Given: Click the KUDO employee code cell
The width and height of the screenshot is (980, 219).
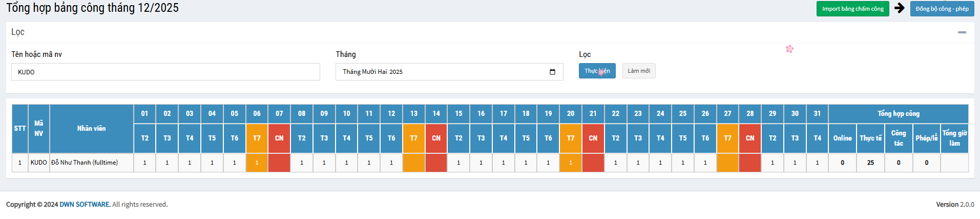Looking at the screenshot, I should click(38, 163).
